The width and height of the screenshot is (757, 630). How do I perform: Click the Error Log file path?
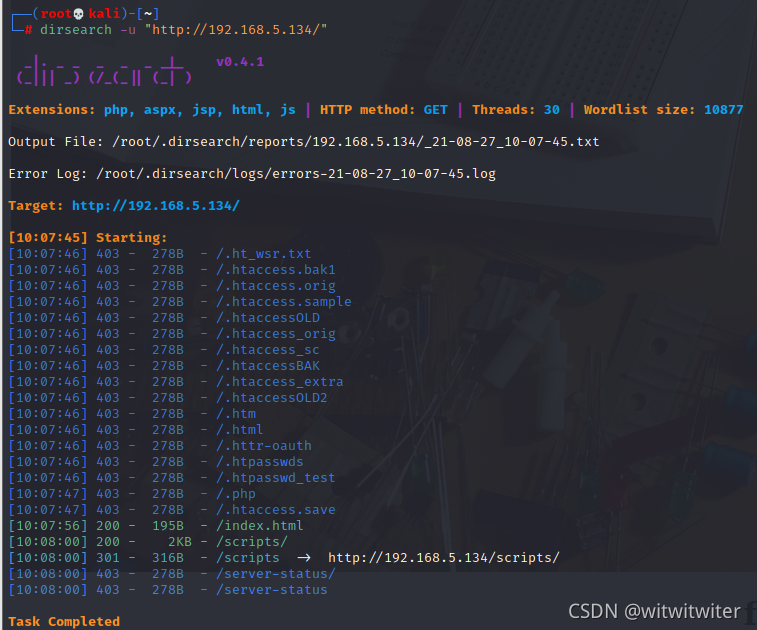(x=295, y=173)
